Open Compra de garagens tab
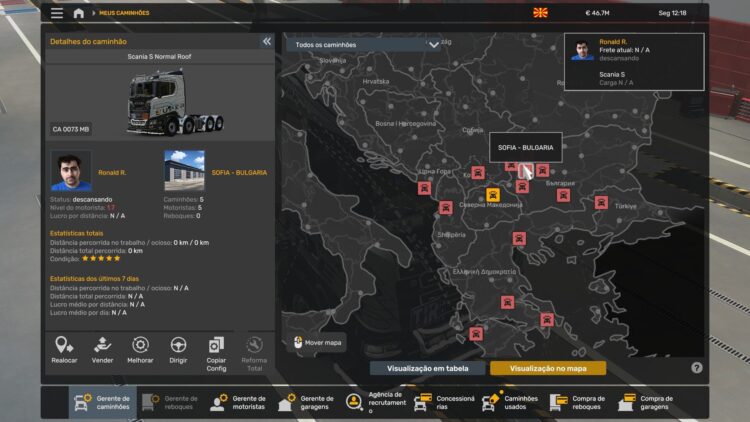This screenshot has width=750, height=422. click(x=646, y=402)
